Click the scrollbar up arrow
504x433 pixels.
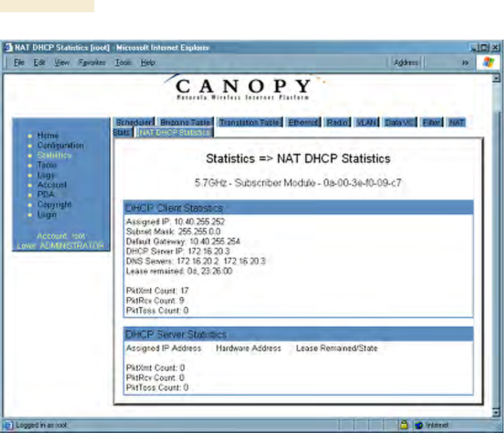[496, 78]
